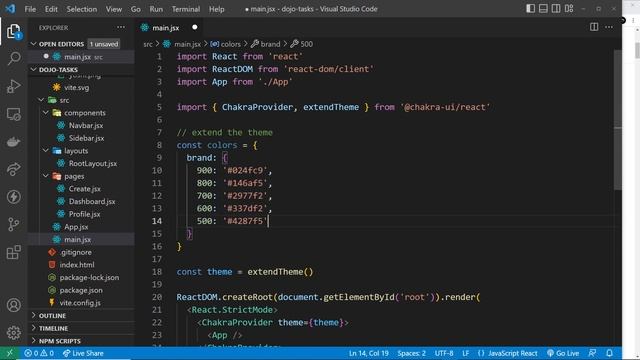Open the Run menu
The image size is (640, 360).
[156, 9]
